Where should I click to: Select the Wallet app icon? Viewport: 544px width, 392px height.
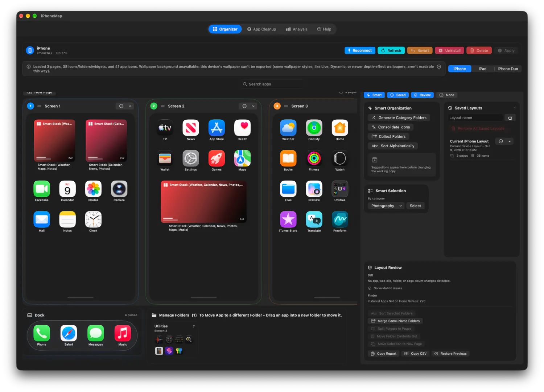click(165, 158)
